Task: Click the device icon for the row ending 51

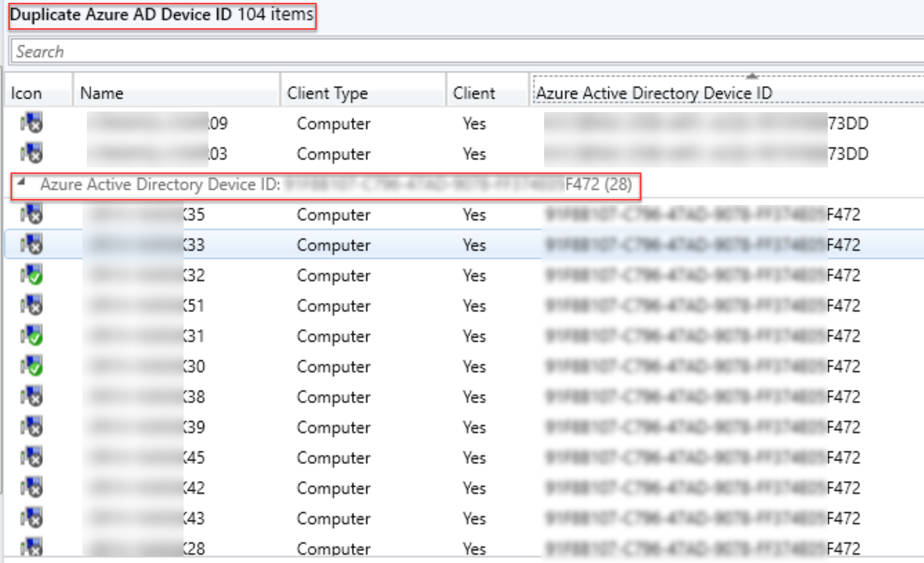Action: pos(32,305)
